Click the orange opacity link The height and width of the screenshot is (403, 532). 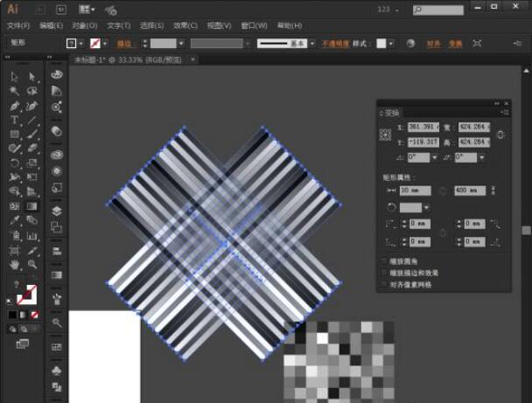tap(335, 44)
